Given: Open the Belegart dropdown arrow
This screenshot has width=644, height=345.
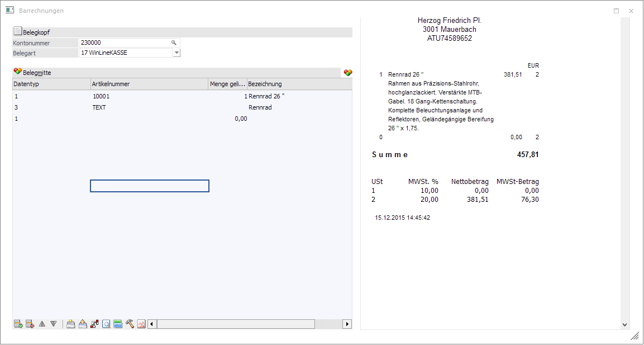Looking at the screenshot, I should pyautogui.click(x=176, y=53).
